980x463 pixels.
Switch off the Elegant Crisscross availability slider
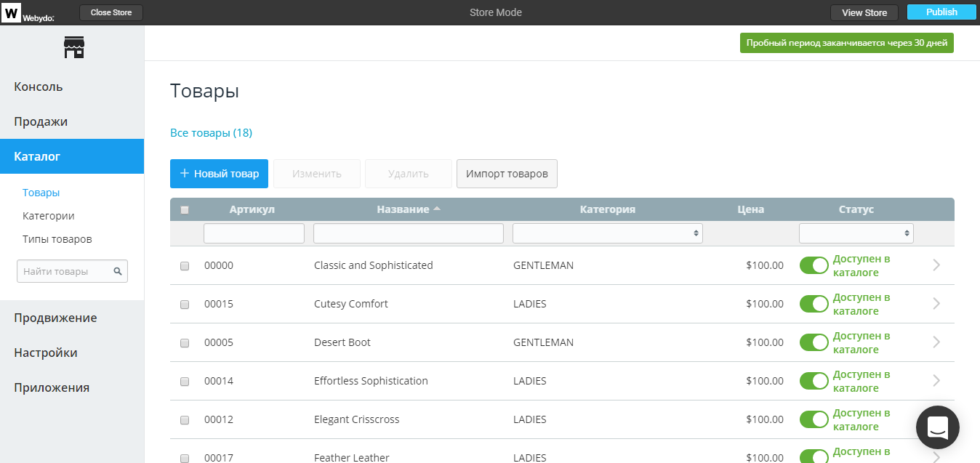[814, 419]
